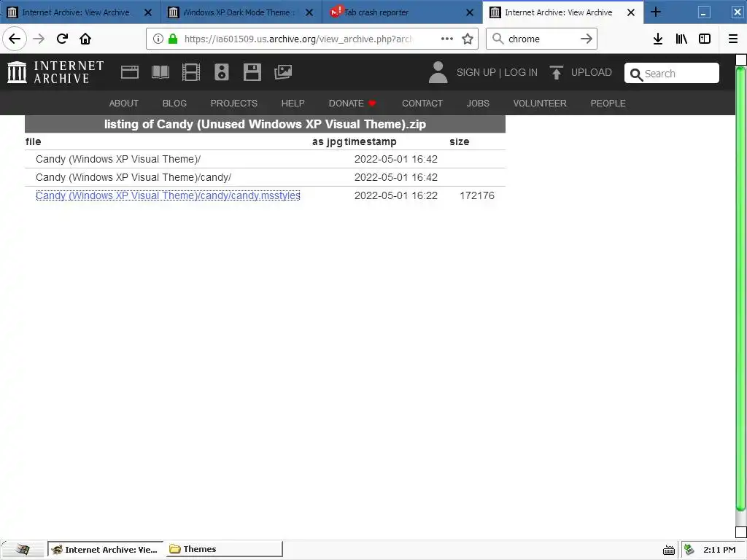Open HELP in archive navigation
Viewport: 747px width, 560px height.
click(293, 104)
